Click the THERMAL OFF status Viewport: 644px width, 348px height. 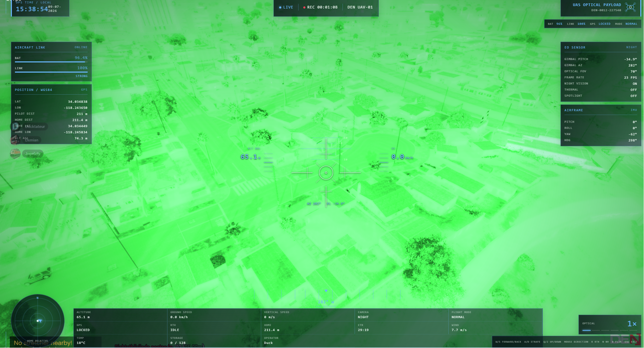coord(601,90)
